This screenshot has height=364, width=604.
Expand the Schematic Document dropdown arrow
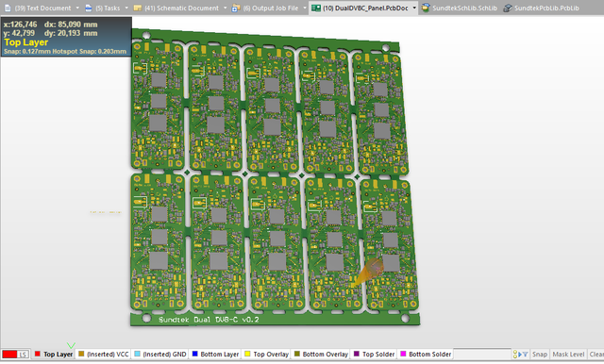click(225, 8)
